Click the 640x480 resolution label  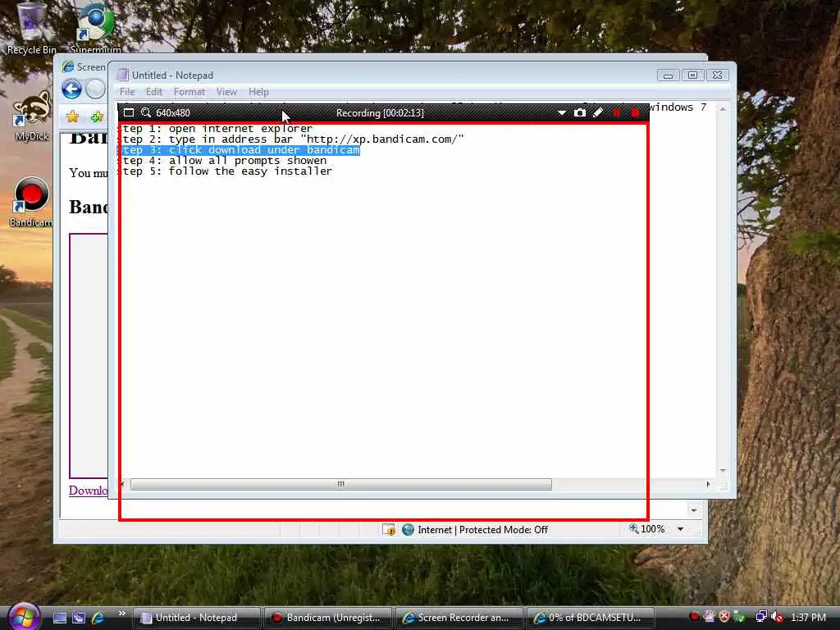(x=173, y=113)
